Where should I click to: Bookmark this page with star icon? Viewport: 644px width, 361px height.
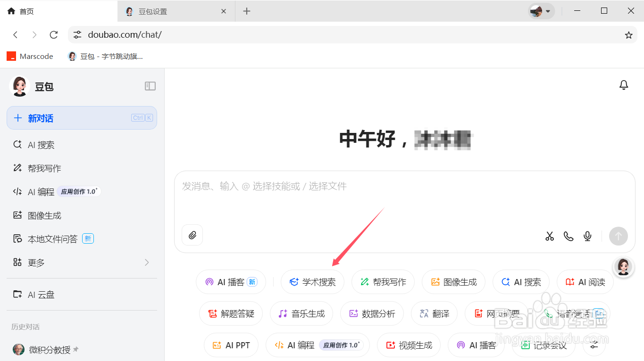point(628,35)
